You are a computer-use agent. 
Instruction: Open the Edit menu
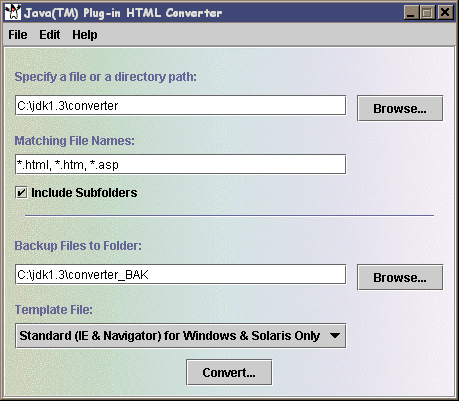[50, 35]
